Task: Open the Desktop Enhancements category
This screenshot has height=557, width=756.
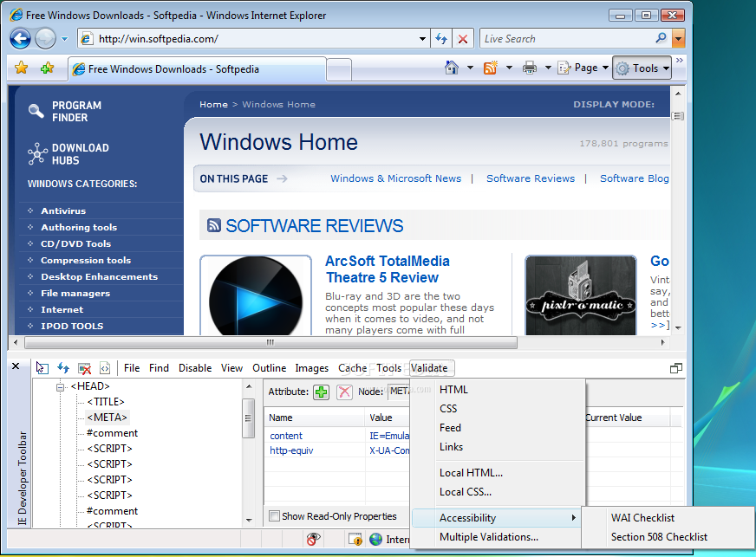Action: tap(100, 276)
